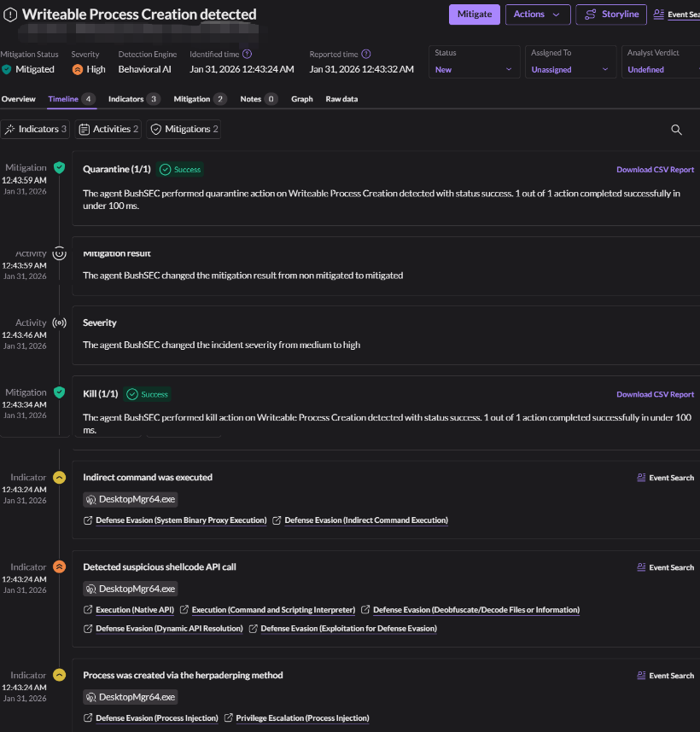Click the Event Search icon beside herpaderping indicator
The height and width of the screenshot is (732, 700).
(641, 676)
